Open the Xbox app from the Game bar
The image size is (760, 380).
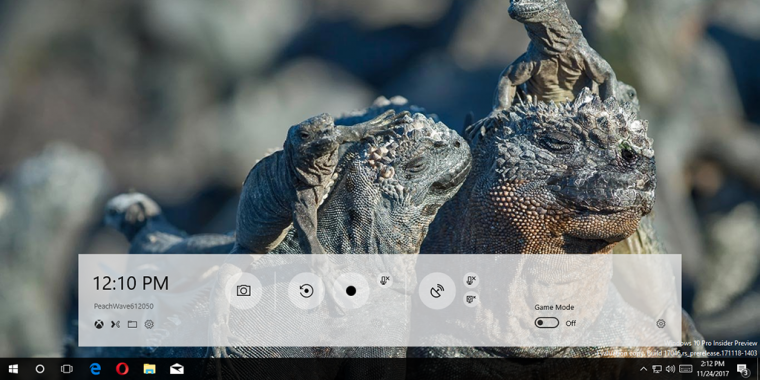pyautogui.click(x=99, y=324)
